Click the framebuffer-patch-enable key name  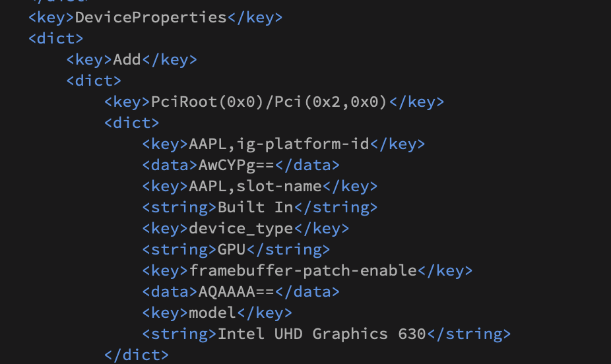point(303,270)
